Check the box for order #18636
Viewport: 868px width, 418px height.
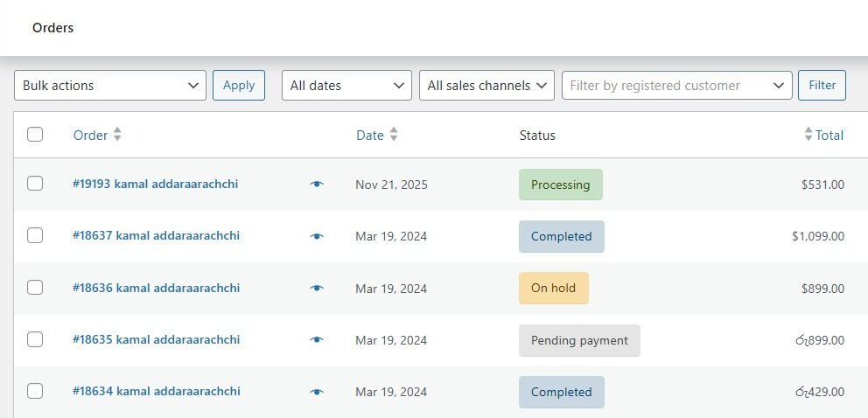click(35, 288)
